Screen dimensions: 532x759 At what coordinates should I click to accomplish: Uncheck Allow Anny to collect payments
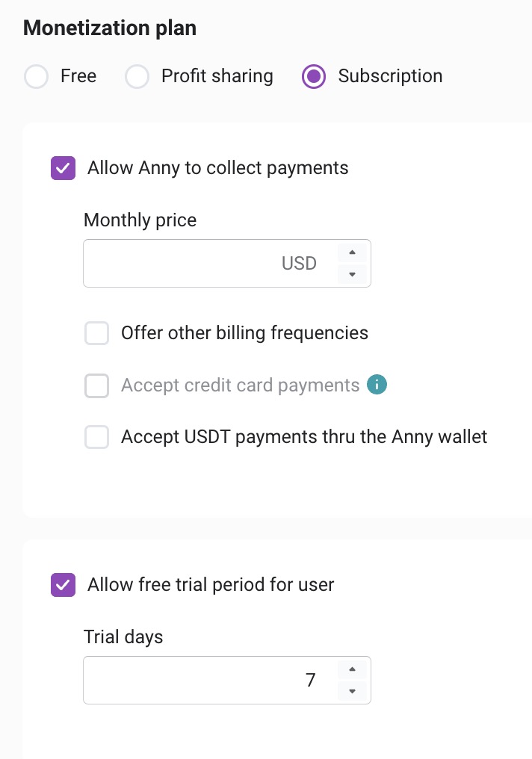[63, 168]
